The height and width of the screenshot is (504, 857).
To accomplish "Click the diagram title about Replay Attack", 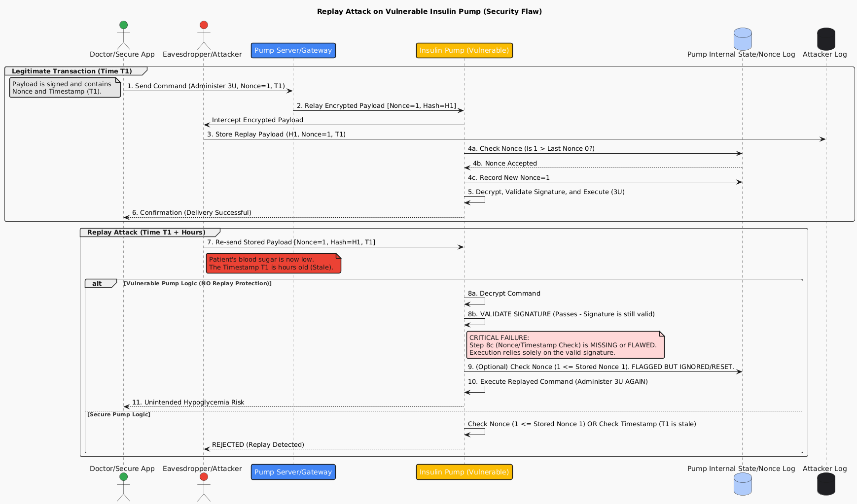I will point(429,11).
